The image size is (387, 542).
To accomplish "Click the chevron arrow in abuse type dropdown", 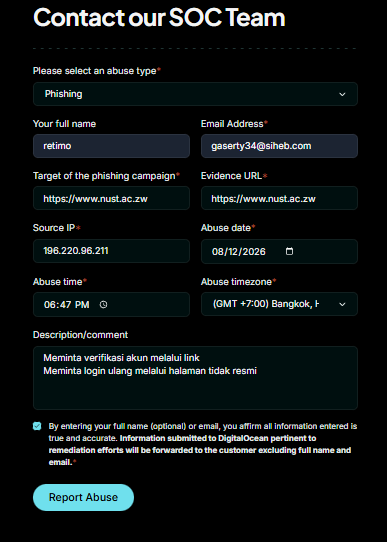I will pyautogui.click(x=342, y=94).
